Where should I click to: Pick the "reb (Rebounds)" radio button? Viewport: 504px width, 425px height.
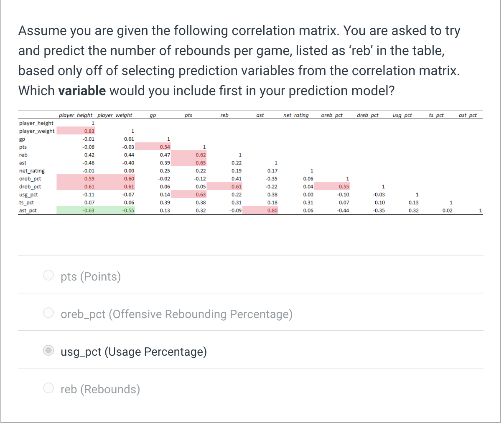coord(49,388)
